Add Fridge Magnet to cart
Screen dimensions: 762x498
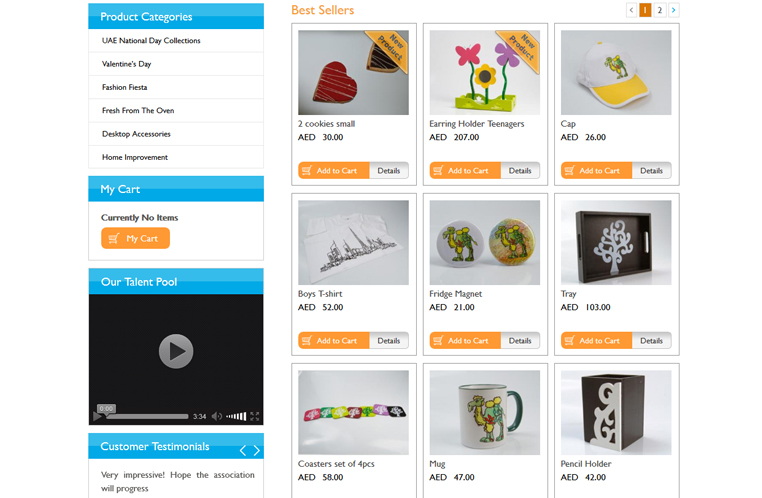click(465, 341)
